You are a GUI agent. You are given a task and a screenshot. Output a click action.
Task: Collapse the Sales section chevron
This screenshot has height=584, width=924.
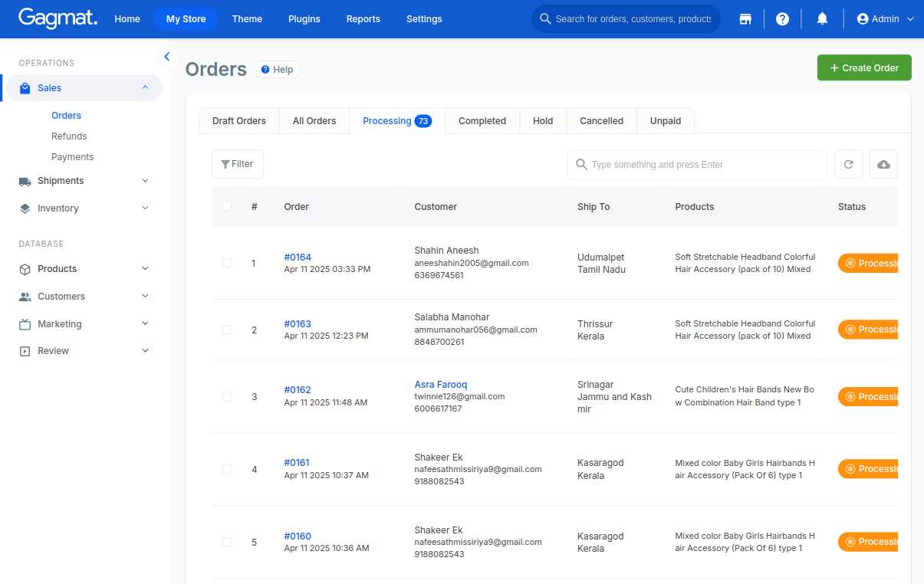[145, 87]
